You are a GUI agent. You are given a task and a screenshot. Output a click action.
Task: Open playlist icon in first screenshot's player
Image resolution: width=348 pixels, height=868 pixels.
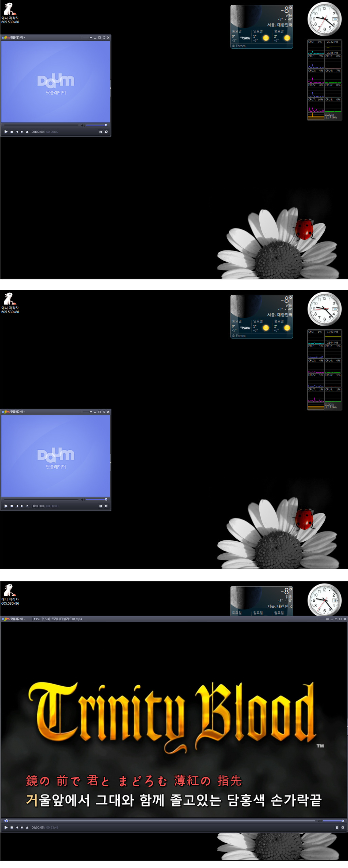[100, 132]
